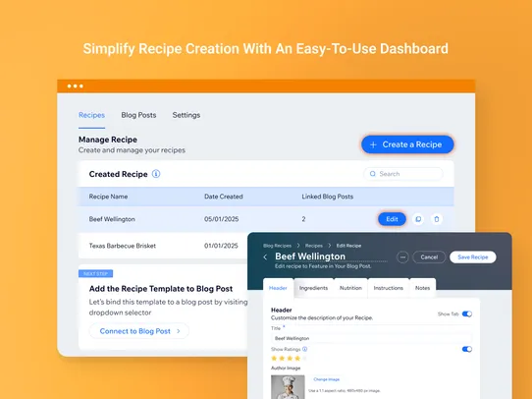
Task: Switch to the Ingredients tab
Action: coord(313,288)
